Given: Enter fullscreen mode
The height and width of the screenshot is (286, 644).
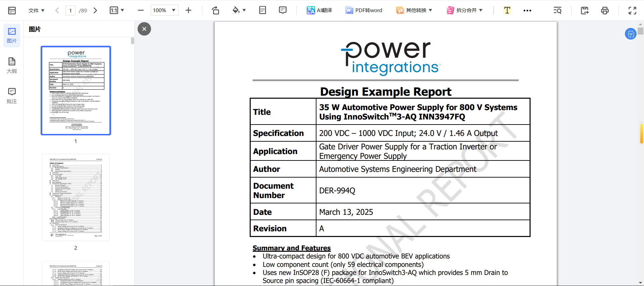Looking at the screenshot, I should [x=632, y=10].
